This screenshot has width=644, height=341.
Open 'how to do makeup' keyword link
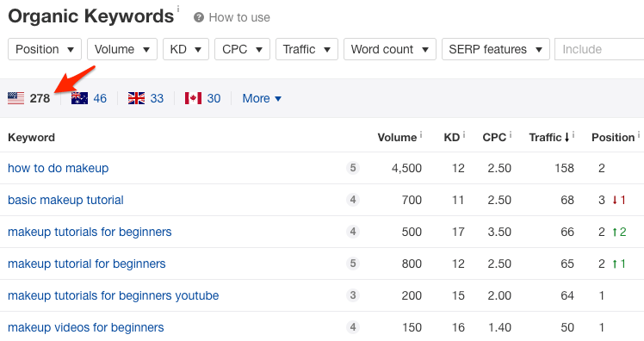click(59, 168)
